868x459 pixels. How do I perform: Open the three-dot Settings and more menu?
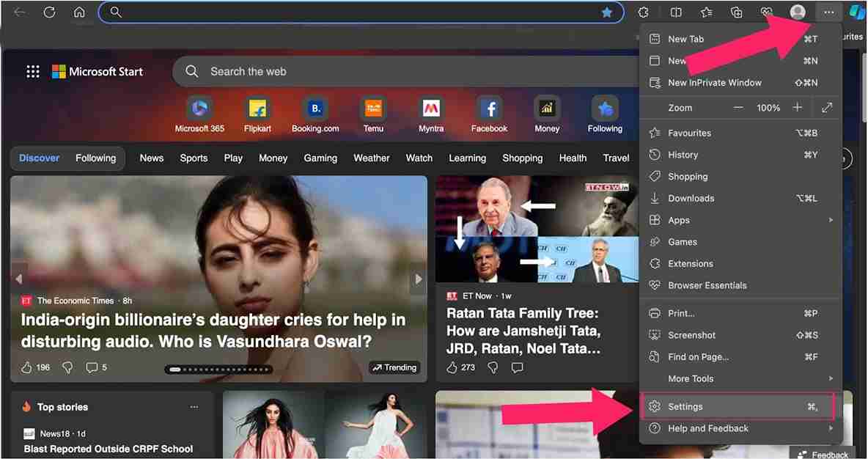(x=828, y=12)
